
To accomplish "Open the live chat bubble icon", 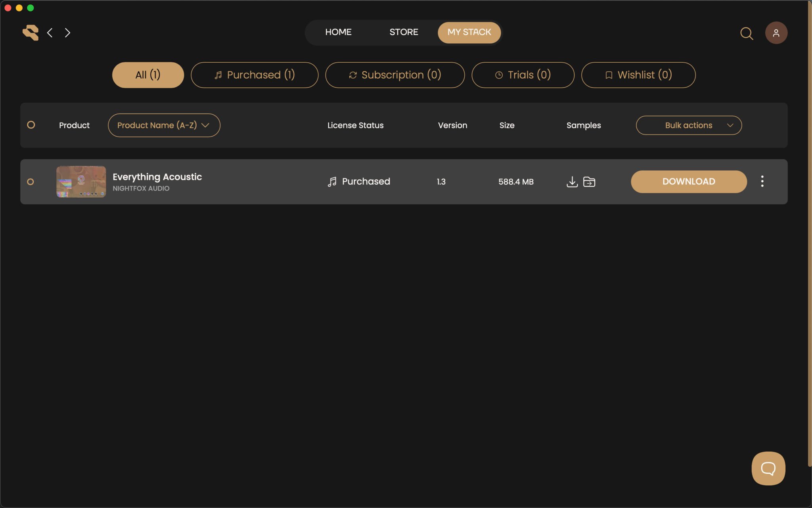I will pyautogui.click(x=768, y=468).
